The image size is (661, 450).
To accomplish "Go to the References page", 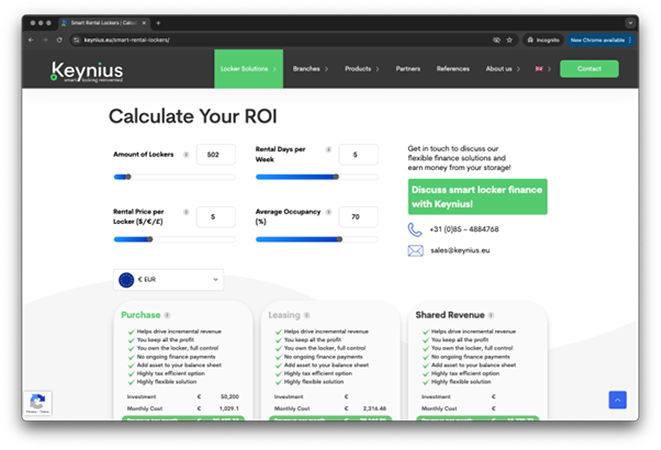I will tap(453, 69).
